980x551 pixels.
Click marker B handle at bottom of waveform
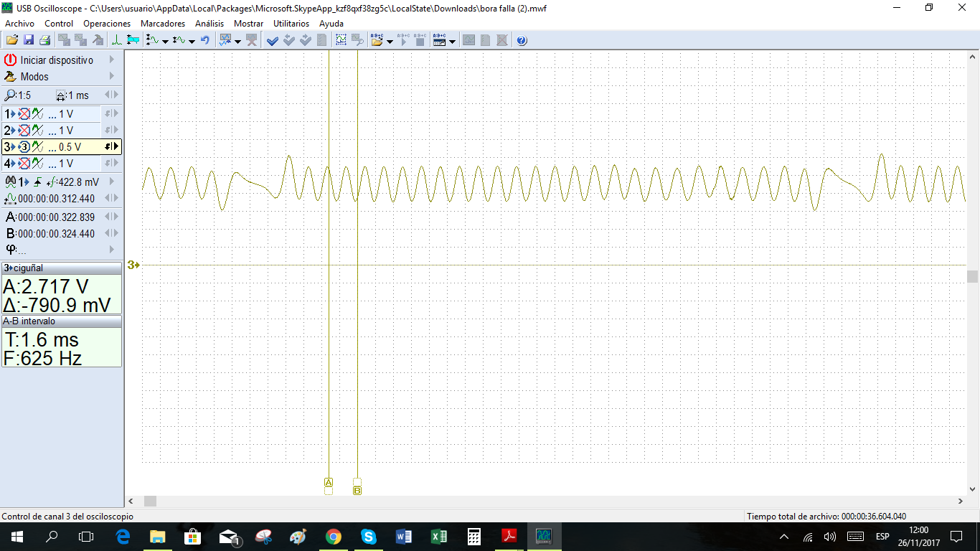(x=357, y=490)
